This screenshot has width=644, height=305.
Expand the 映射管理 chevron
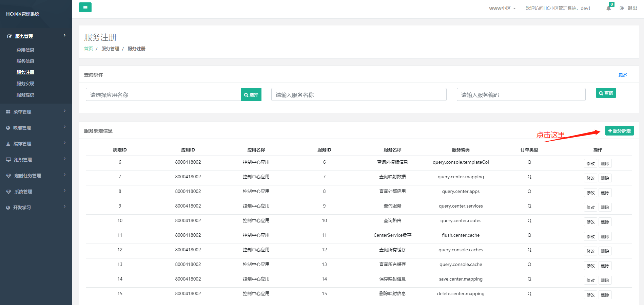(x=64, y=127)
